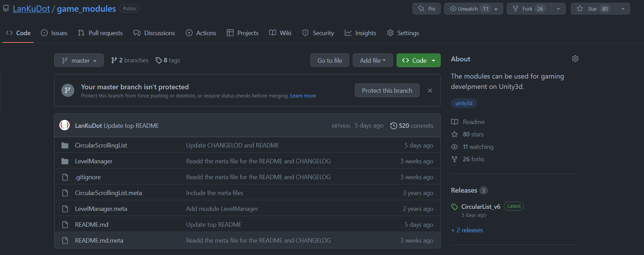Viewport: 644px width, 255px height.
Task: Open the CircularScrollingList folder
Action: pyautogui.click(x=101, y=145)
